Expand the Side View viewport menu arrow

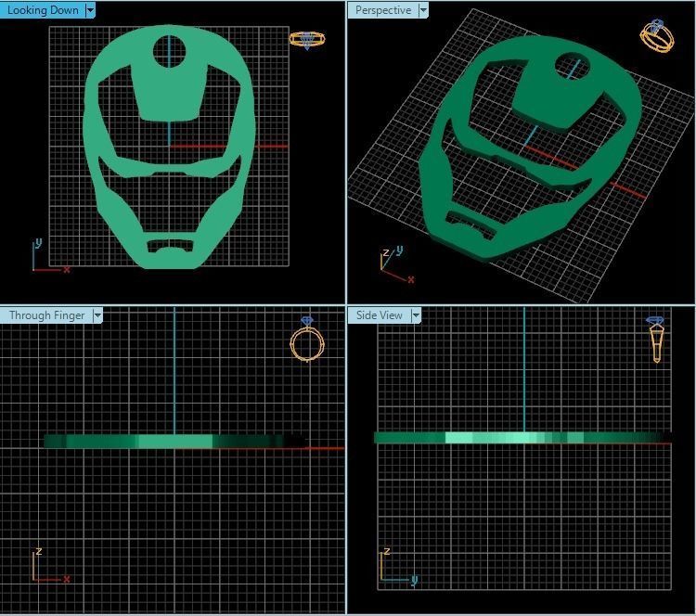416,315
